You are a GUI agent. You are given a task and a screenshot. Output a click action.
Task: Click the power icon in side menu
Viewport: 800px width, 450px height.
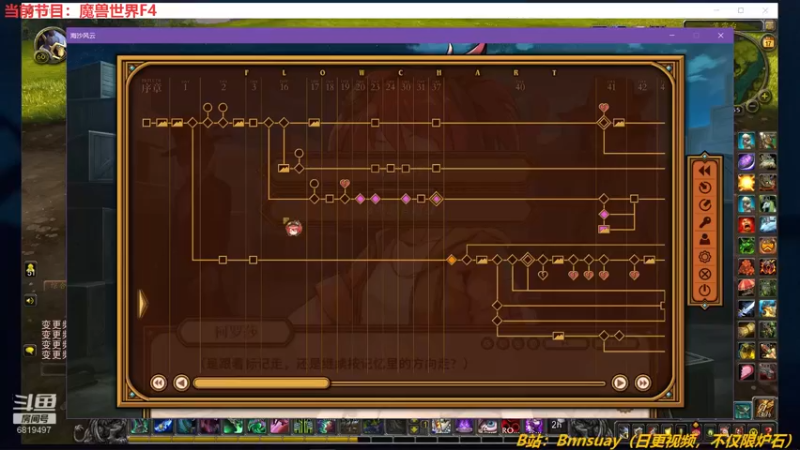pyautogui.click(x=705, y=291)
